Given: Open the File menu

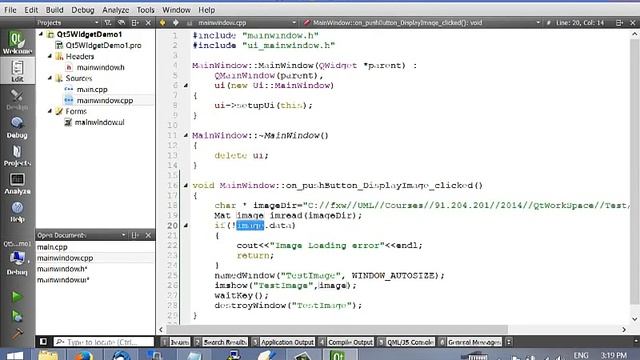Looking at the screenshot, I should click(x=10, y=10).
